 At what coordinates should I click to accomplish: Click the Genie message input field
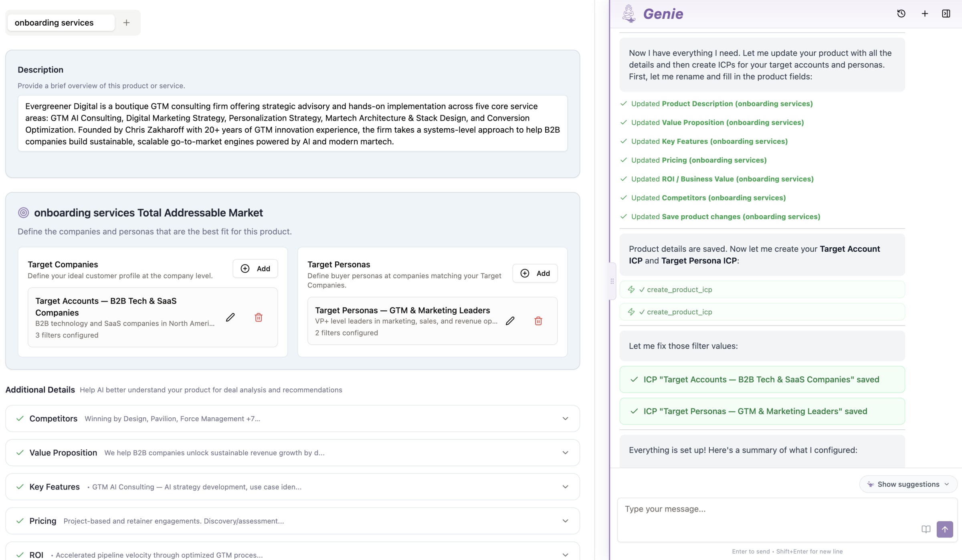tap(770, 509)
